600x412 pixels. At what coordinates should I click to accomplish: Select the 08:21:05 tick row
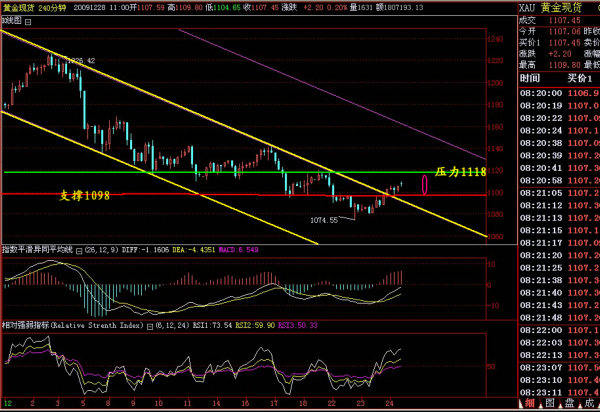coord(559,193)
